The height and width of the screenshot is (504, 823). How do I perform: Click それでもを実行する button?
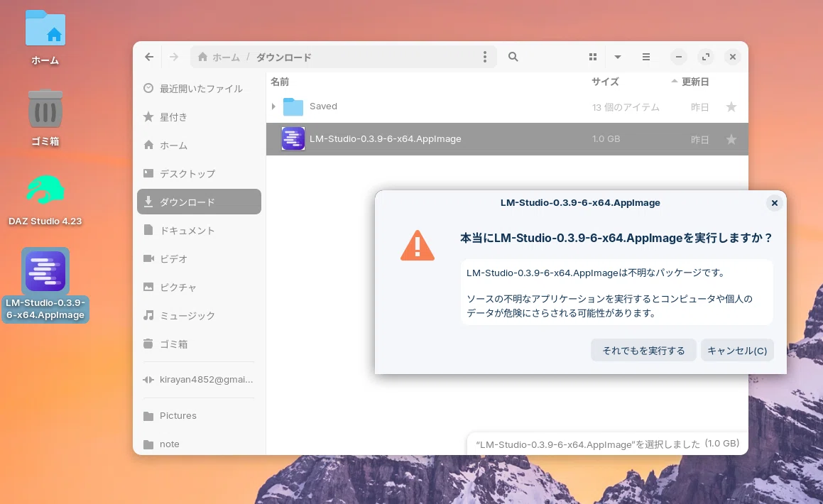point(643,351)
